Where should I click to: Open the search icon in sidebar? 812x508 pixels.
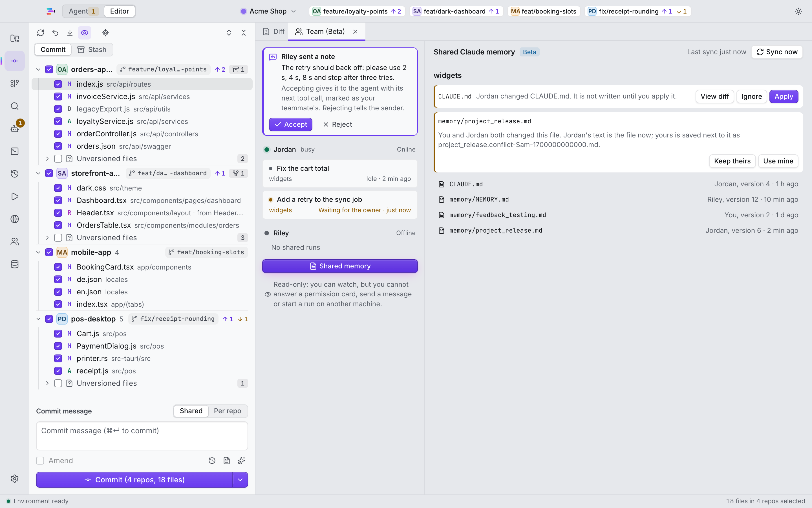pyautogui.click(x=14, y=106)
